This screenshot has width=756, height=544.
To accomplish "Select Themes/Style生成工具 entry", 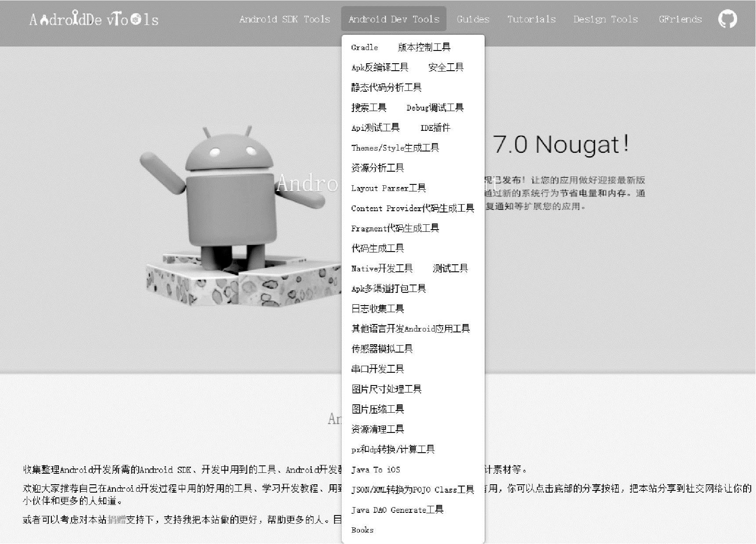I will click(395, 148).
